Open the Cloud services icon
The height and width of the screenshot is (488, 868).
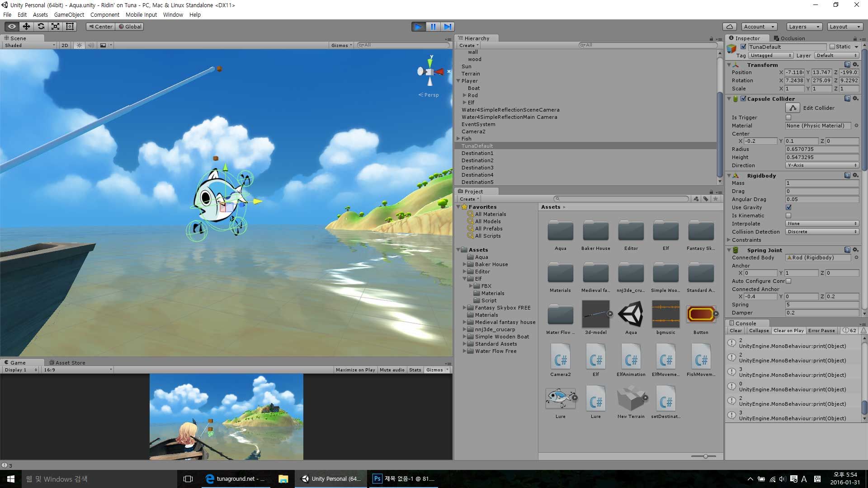[729, 27]
